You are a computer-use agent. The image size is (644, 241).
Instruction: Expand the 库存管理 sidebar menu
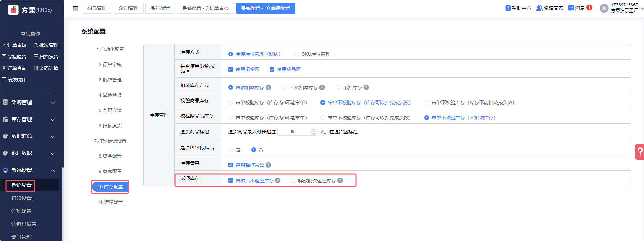[x=29, y=119]
